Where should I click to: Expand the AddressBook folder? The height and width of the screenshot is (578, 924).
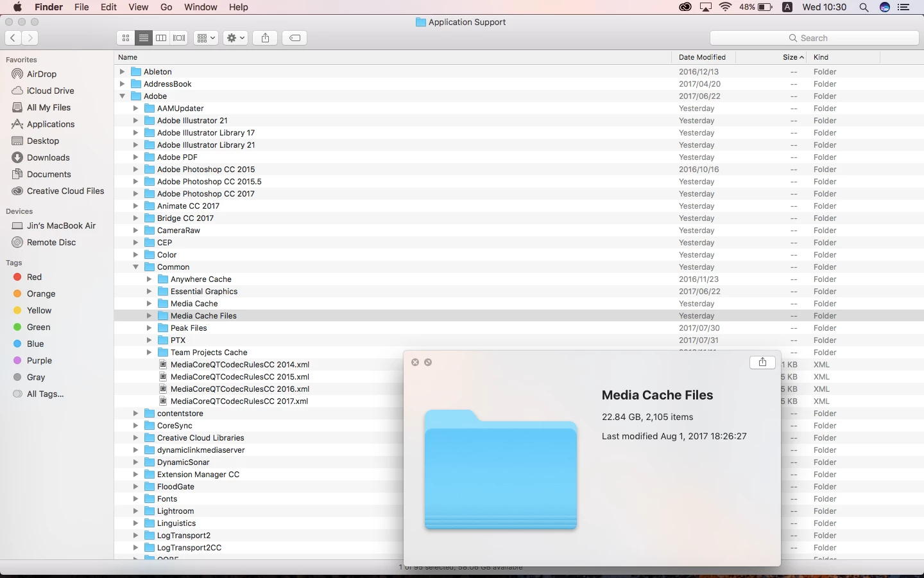[122, 83]
